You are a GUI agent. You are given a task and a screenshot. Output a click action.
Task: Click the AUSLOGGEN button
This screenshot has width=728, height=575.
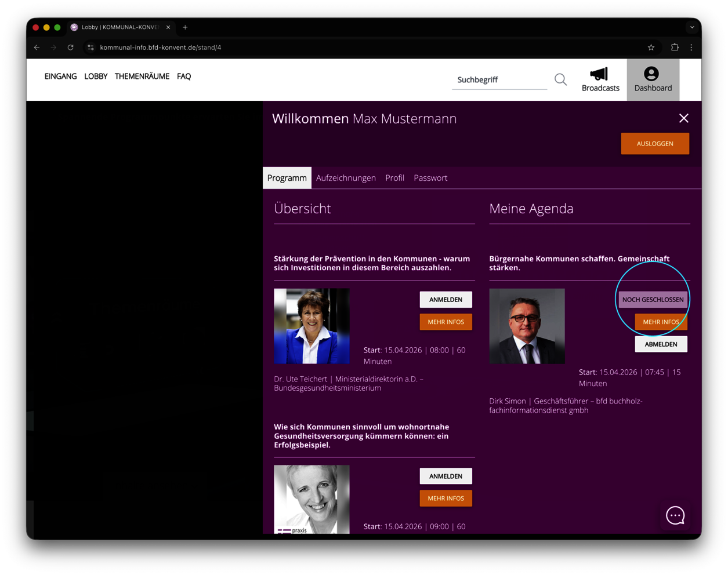click(655, 144)
